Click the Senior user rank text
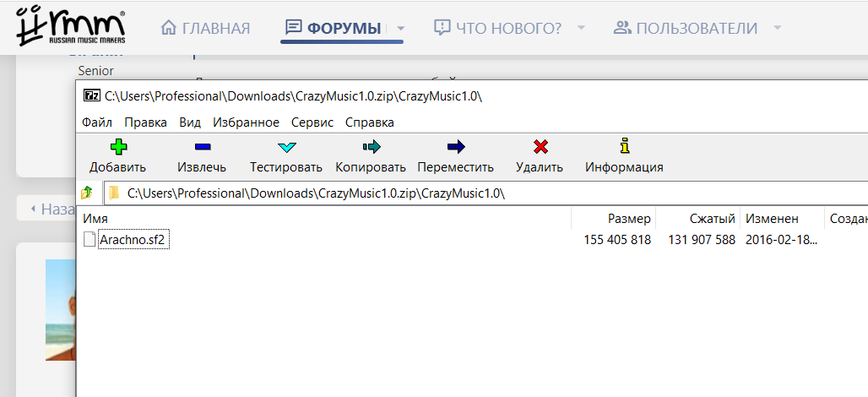The height and width of the screenshot is (397, 868). pyautogui.click(x=95, y=71)
